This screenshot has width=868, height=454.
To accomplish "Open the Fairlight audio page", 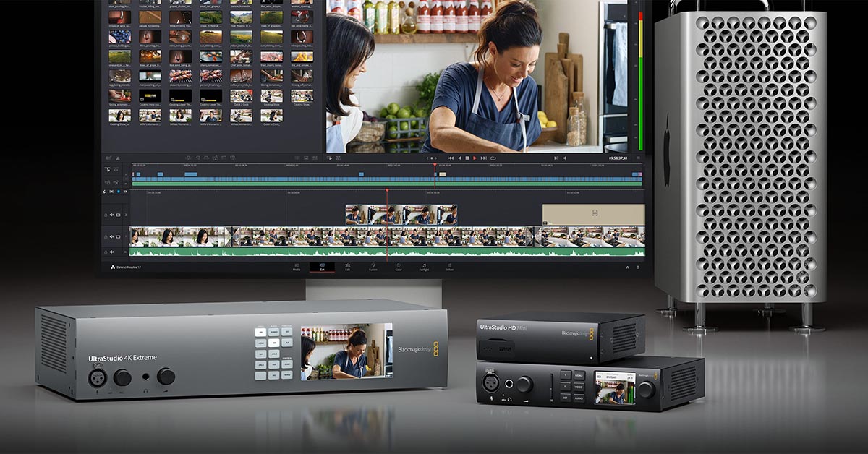I will click(x=425, y=269).
